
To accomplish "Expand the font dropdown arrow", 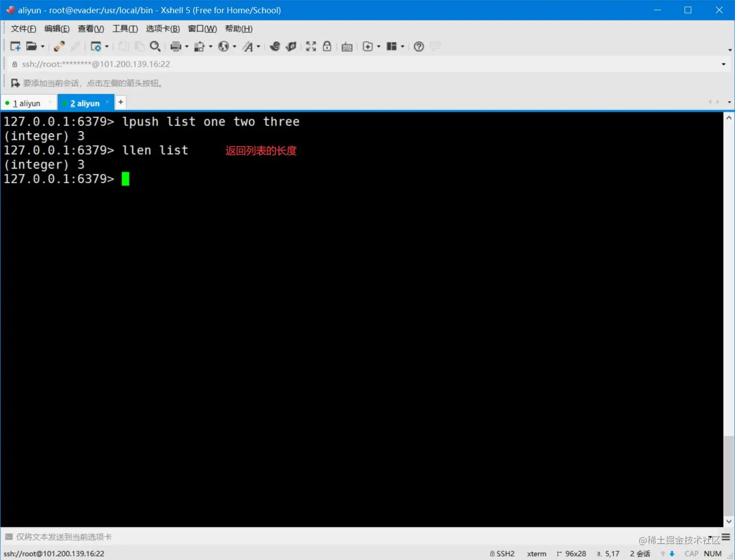I will (x=258, y=46).
